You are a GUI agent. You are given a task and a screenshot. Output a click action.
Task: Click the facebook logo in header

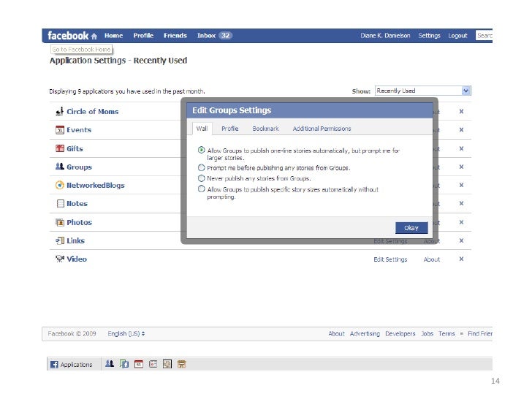68,36
